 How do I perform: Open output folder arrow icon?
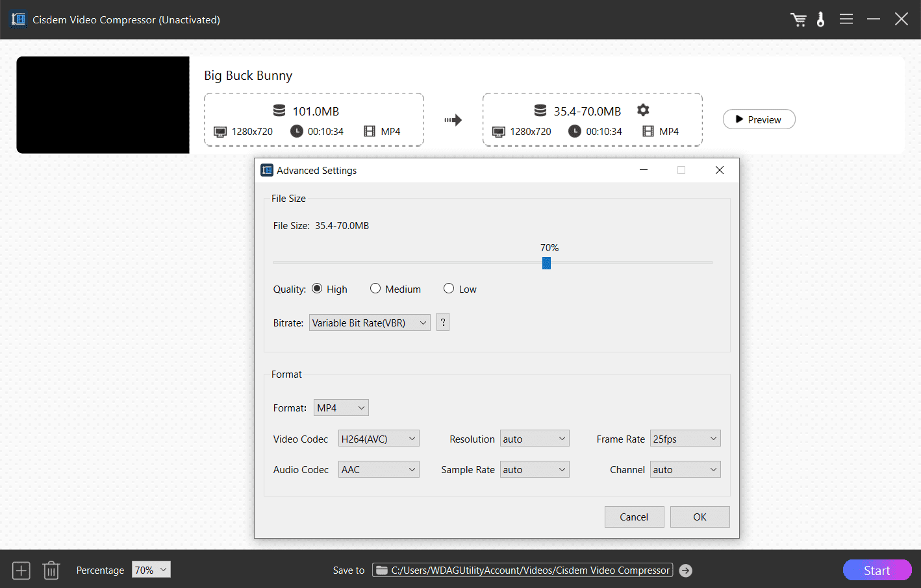[x=686, y=570]
